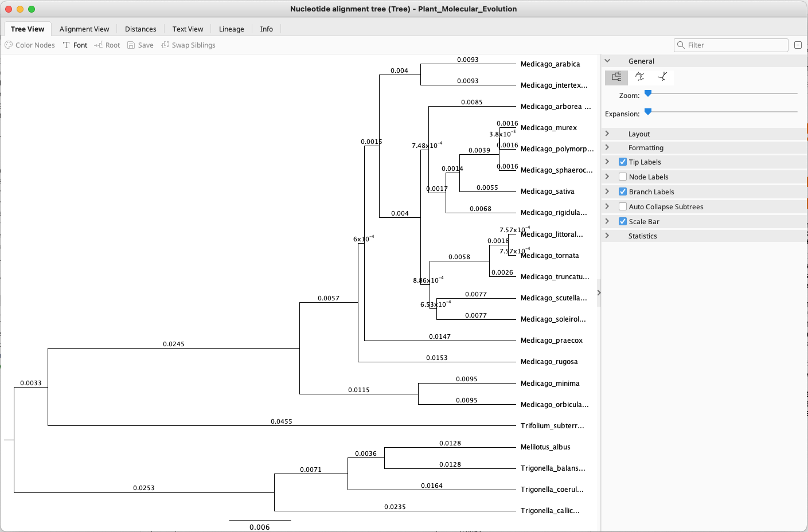
Task: Select the circular tree layout icon
Action: click(x=639, y=76)
